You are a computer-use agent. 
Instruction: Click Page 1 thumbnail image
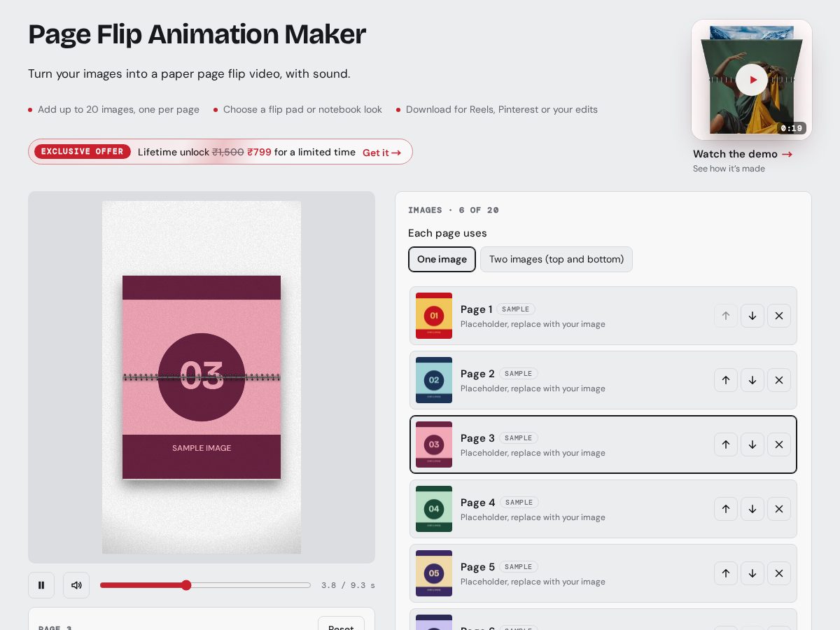(434, 316)
